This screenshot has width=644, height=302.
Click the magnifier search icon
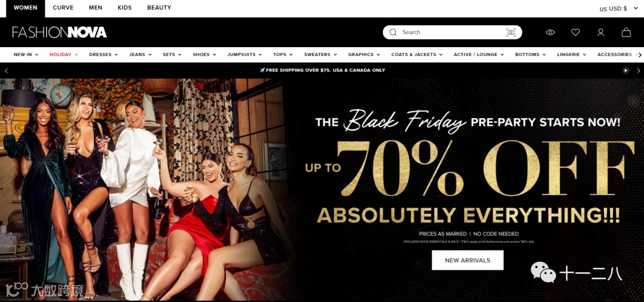393,32
